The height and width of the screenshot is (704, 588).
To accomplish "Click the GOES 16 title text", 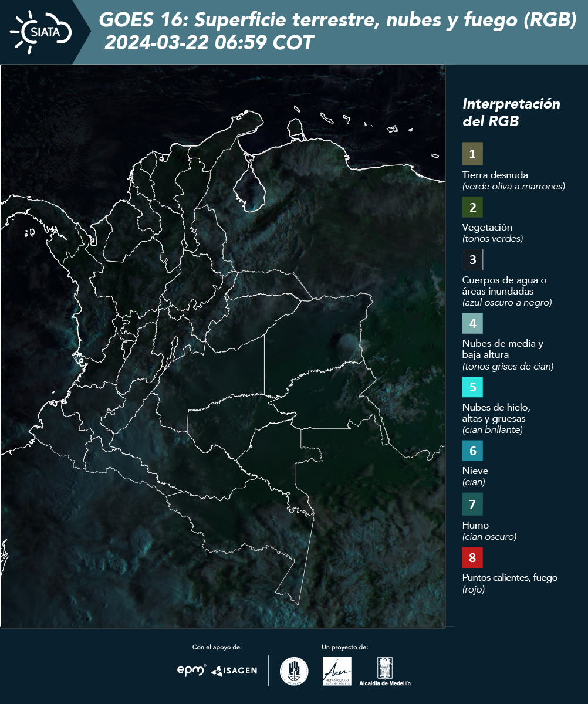I will [x=337, y=20].
